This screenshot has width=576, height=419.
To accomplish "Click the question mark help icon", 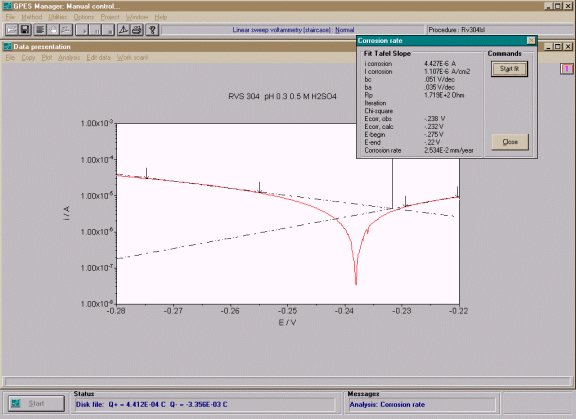I will [x=152, y=30].
